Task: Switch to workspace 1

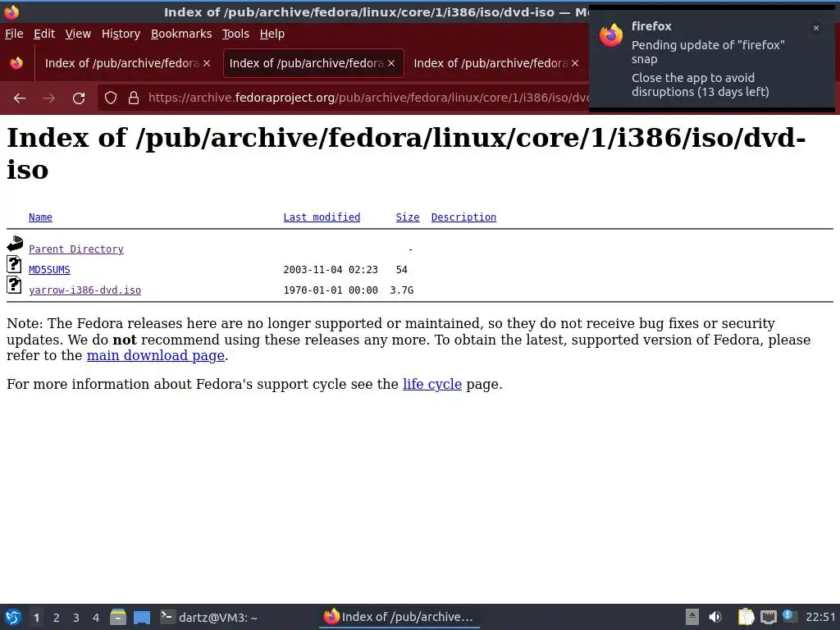Action: 36,618
